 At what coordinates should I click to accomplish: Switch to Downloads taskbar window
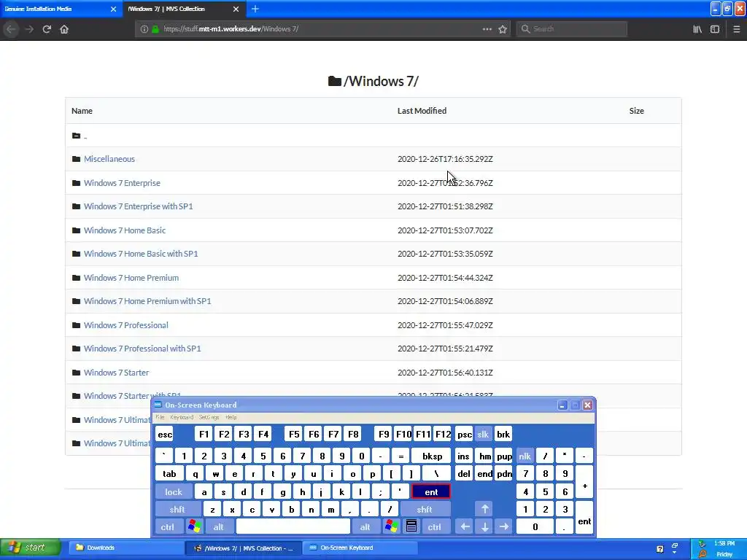pyautogui.click(x=125, y=548)
